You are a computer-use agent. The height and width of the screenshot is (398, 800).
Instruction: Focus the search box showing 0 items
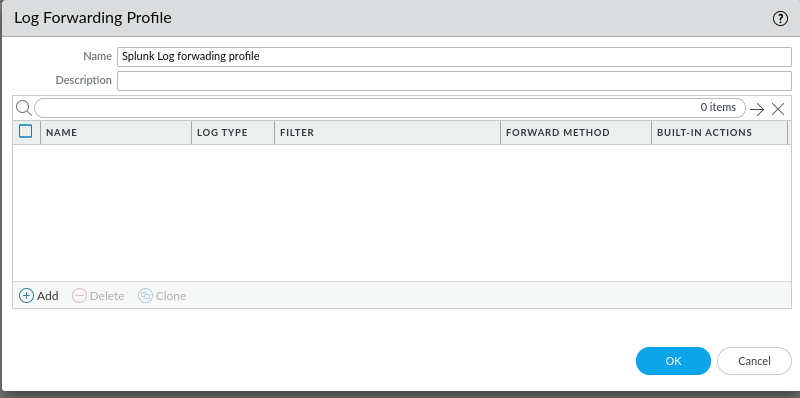point(390,108)
